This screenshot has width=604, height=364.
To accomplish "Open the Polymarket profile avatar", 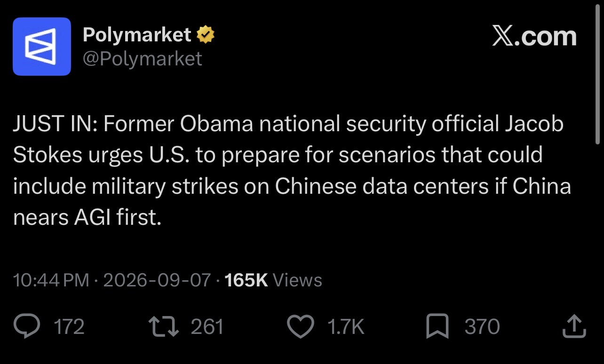I will point(42,47).
